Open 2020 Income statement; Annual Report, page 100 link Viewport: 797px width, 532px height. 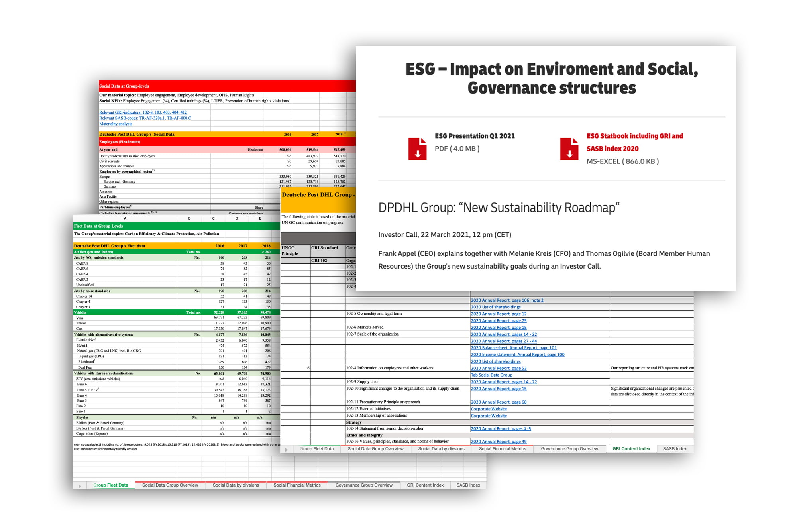[x=518, y=355]
